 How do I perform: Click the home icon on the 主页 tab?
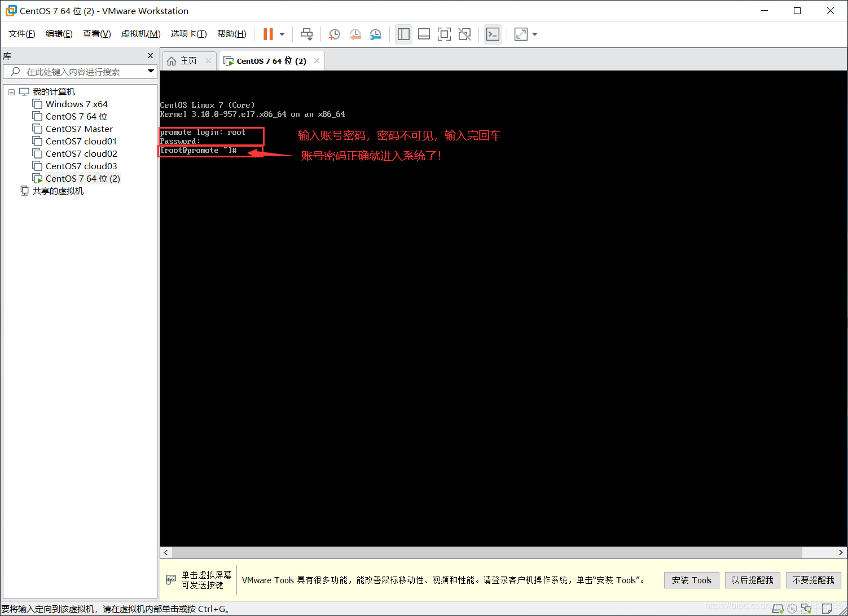tap(172, 61)
